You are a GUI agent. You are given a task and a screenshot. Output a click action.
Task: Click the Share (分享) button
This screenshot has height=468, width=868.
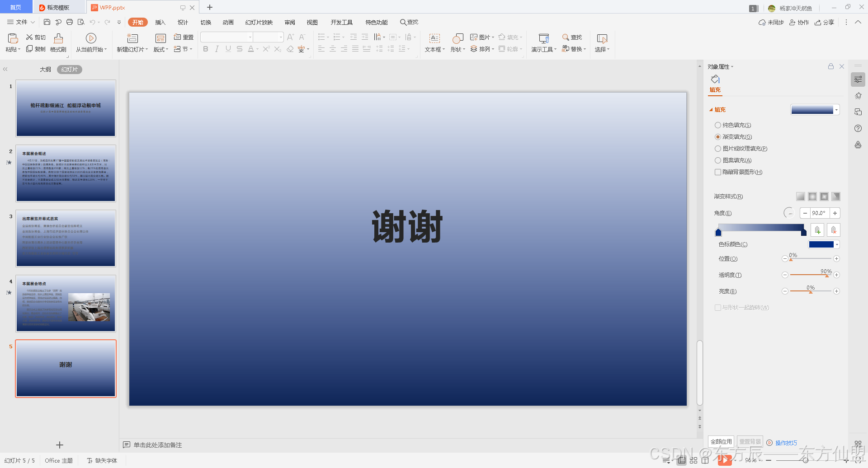tap(824, 22)
